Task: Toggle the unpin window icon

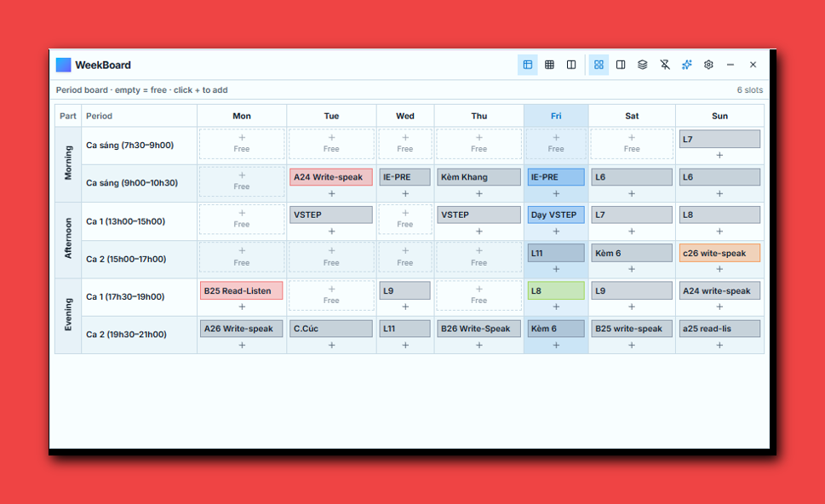Action: click(665, 65)
